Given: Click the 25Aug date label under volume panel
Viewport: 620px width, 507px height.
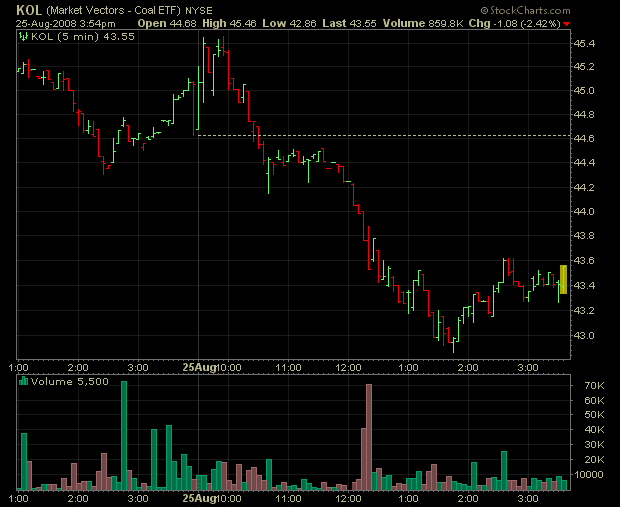Looking at the screenshot, I should point(200,498).
